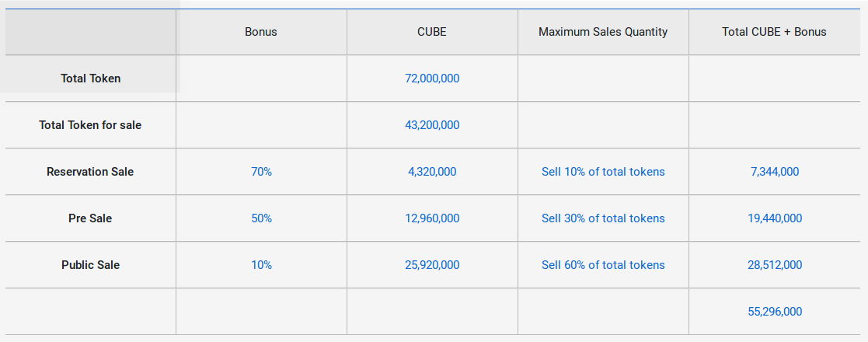The image size is (868, 342).
Task: Click the Bonus column header
Action: coord(261,32)
